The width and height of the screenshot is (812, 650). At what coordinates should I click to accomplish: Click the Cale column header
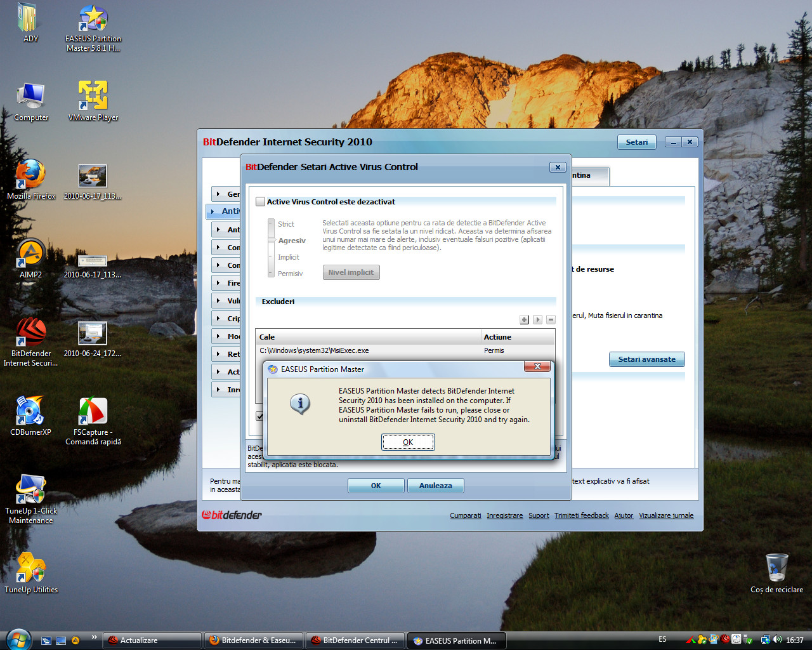368,337
